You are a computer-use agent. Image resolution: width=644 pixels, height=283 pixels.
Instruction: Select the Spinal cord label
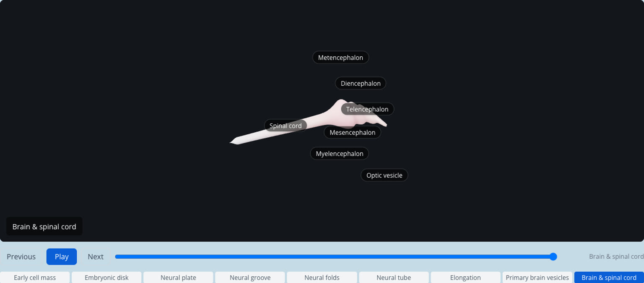(286, 126)
